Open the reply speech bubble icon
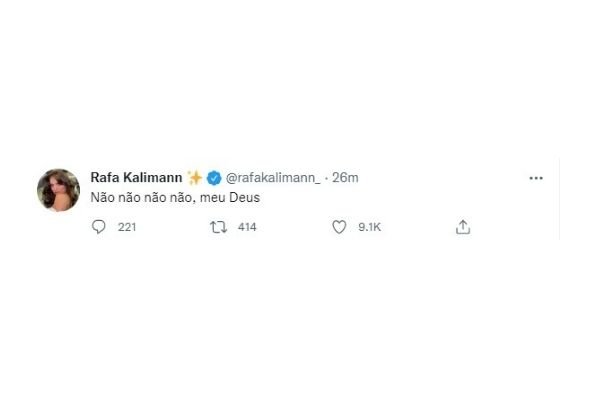600x400 pixels. [99, 227]
